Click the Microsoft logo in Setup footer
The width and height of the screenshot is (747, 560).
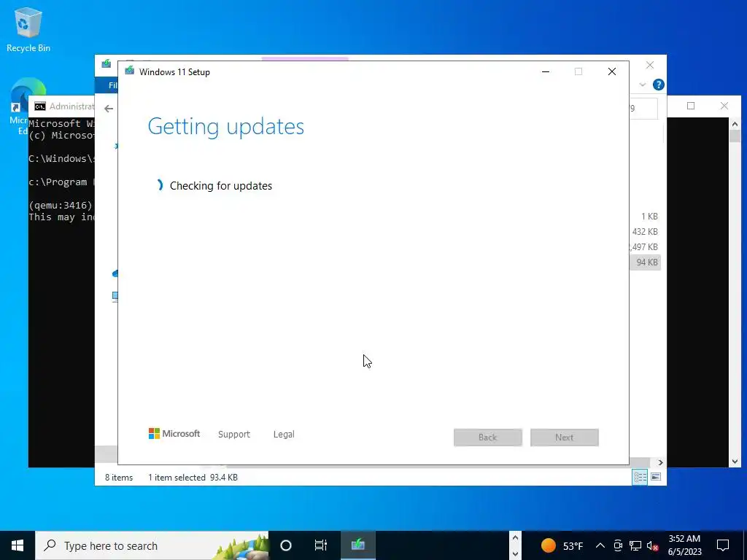174,434
